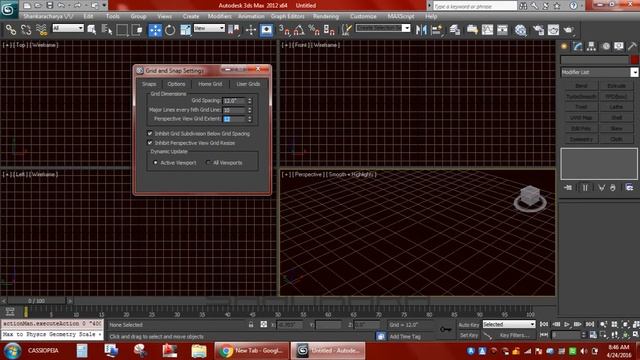Open Select by Name tool

pyautogui.click(x=107, y=30)
